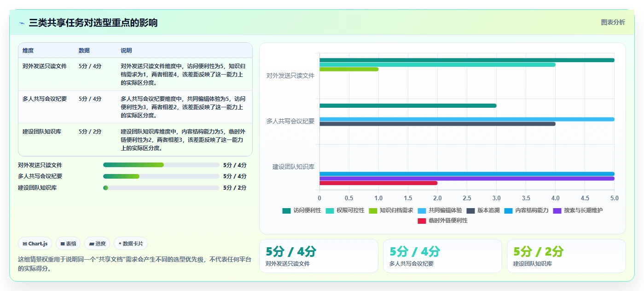Viewport: 644px width, 291px height.
Task: Click the purple 搜索与长期维护 bar
Action: (x=467, y=179)
